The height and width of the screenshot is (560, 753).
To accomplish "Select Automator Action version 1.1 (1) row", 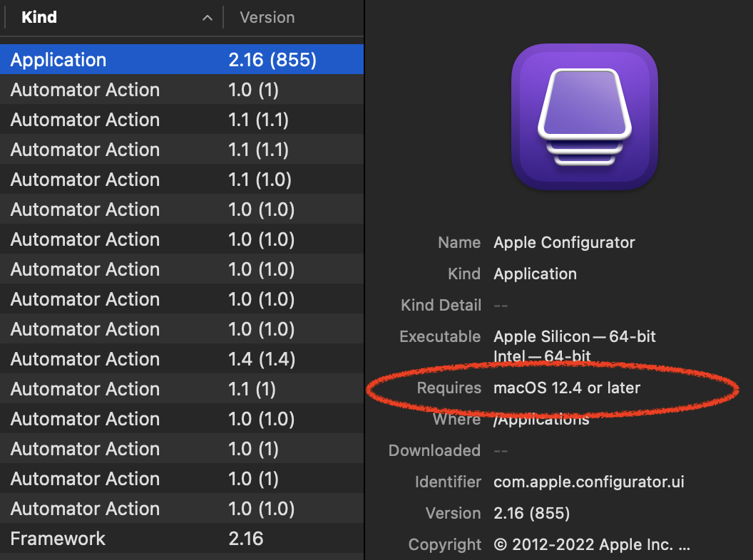I will 182,389.
